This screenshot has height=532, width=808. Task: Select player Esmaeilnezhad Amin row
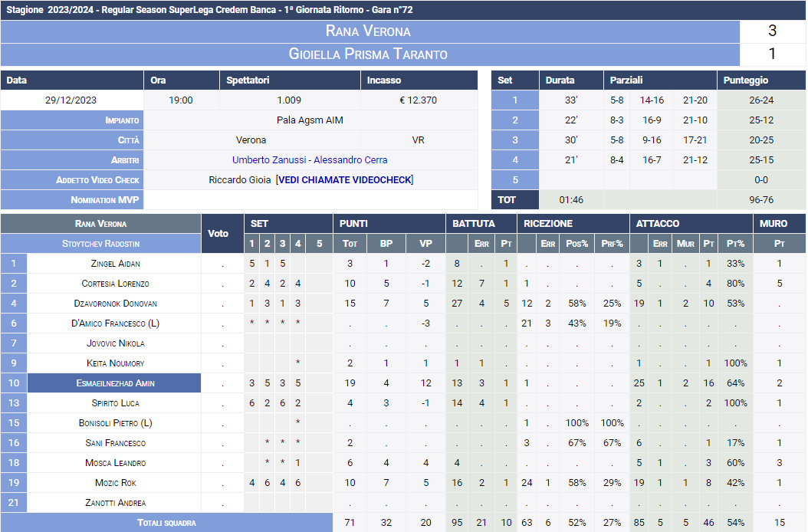(x=116, y=383)
